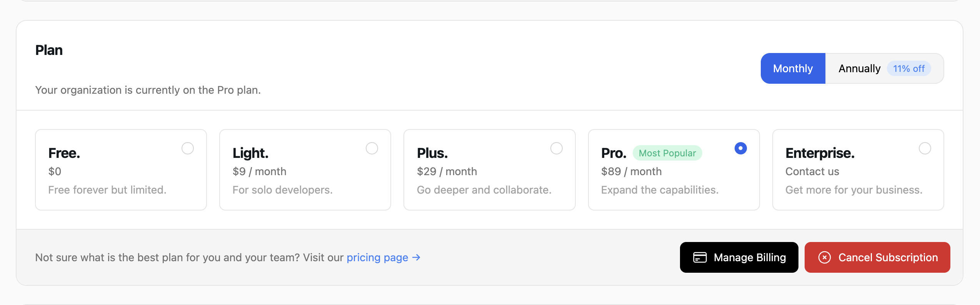Screen dimensions: 980x305
Task: Click the circled X icon in Cancel Subscription
Action: point(824,257)
